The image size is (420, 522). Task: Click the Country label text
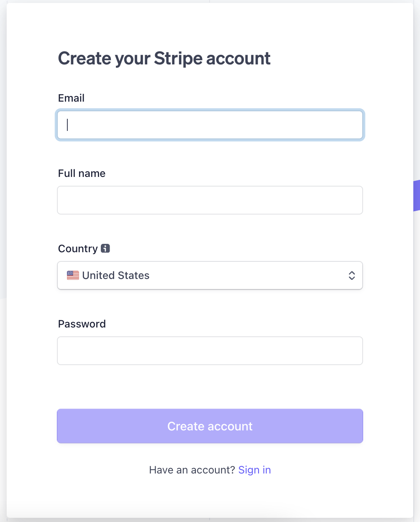click(78, 248)
